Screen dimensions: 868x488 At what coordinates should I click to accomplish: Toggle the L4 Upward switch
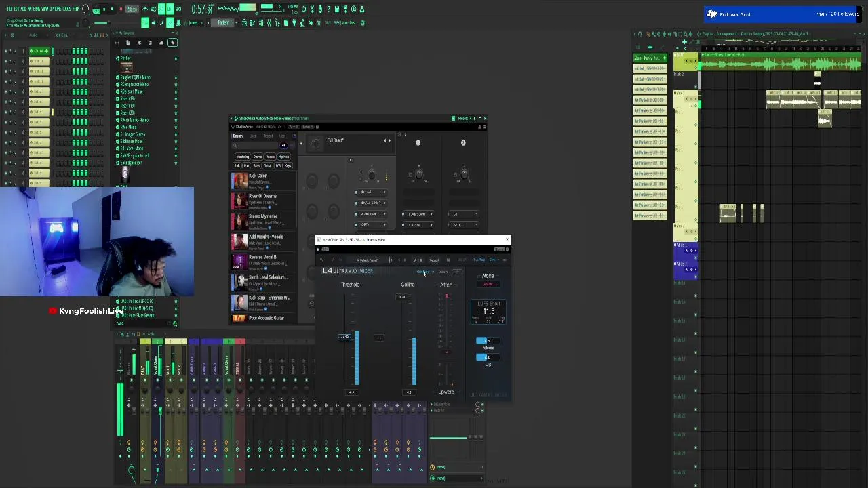coord(446,392)
